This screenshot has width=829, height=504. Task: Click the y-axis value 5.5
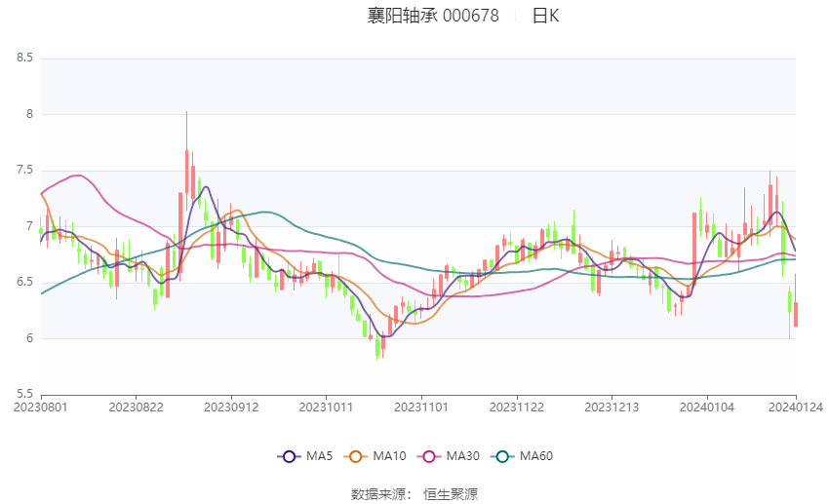tap(24, 394)
